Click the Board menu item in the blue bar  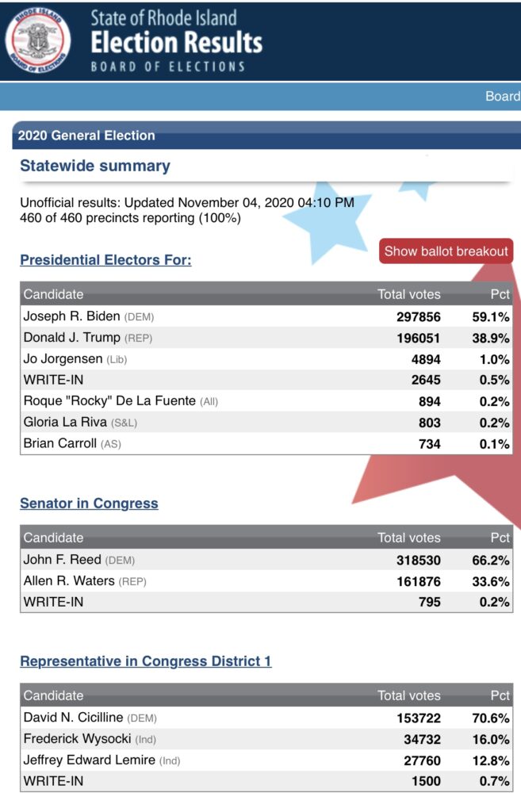(x=502, y=96)
